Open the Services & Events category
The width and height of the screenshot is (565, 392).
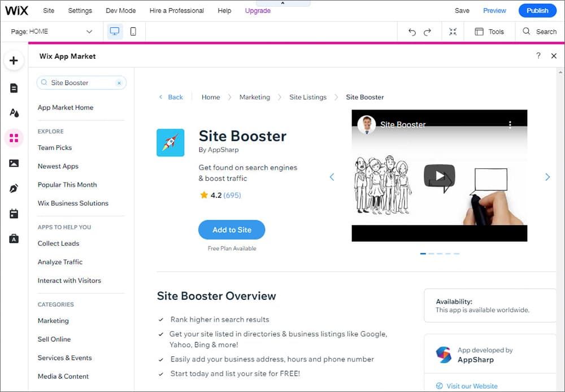(x=64, y=358)
